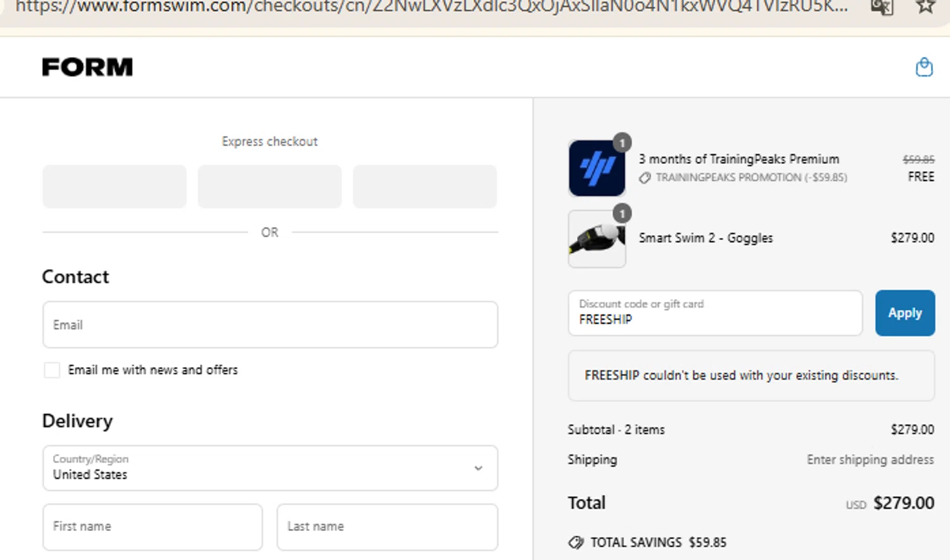Select the middle express checkout button
Image resolution: width=950 pixels, height=560 pixels.
[x=270, y=187]
